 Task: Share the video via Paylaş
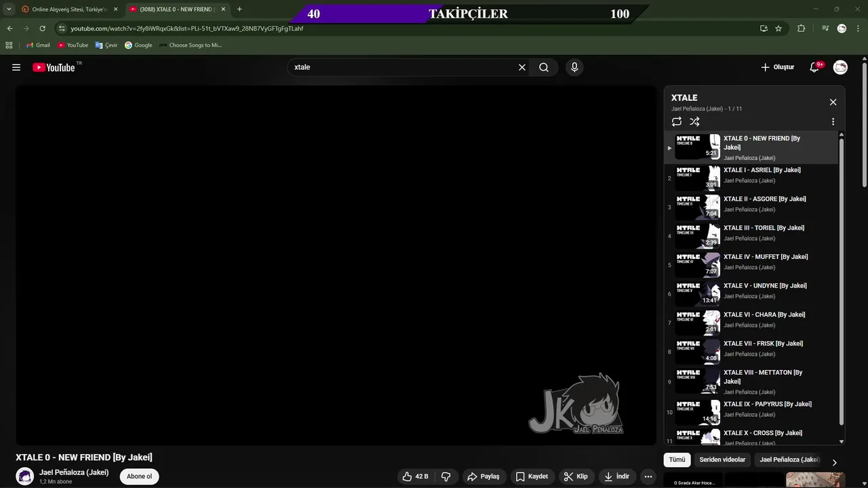[x=483, y=476]
